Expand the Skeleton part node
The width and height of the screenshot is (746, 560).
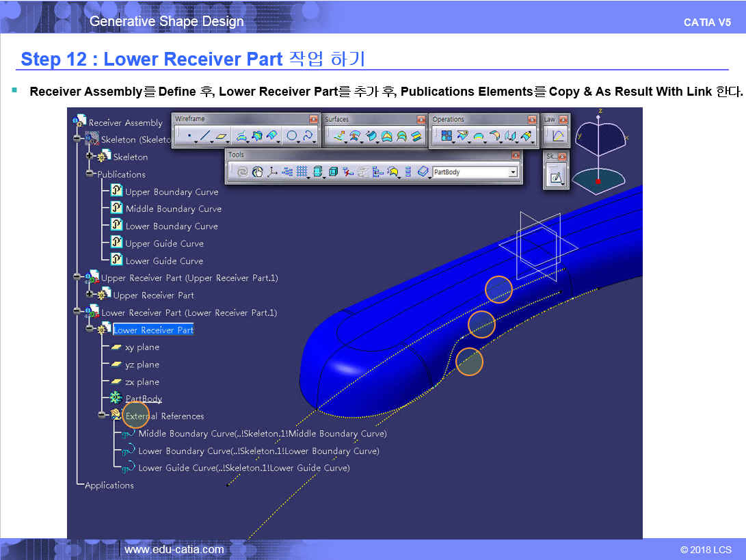90,157
